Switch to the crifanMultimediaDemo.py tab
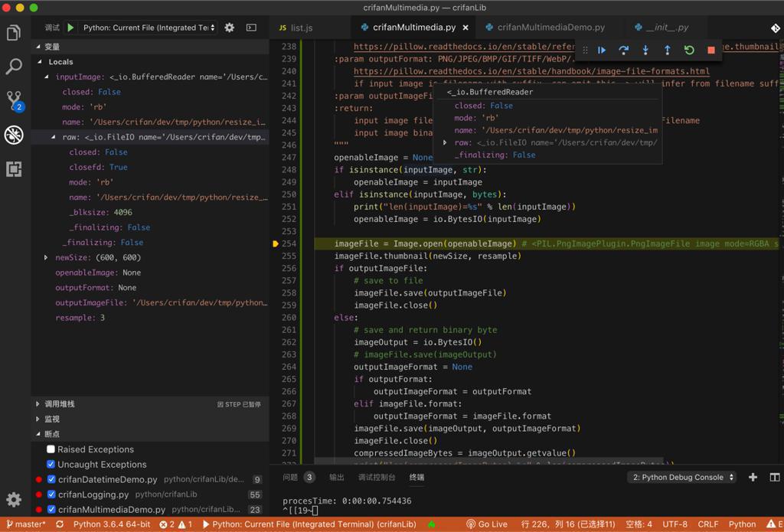This screenshot has height=532, width=784. (x=550, y=28)
